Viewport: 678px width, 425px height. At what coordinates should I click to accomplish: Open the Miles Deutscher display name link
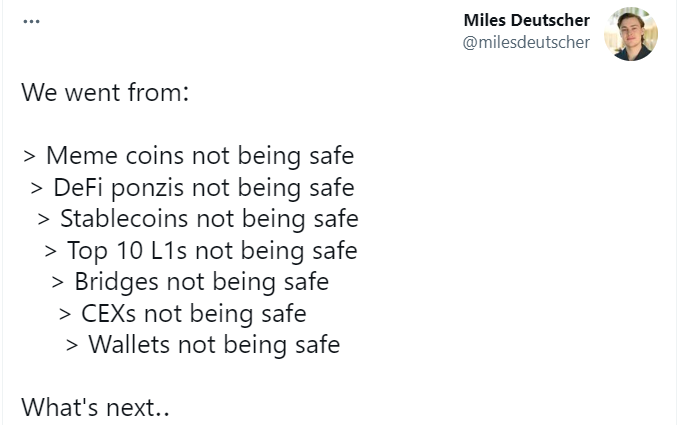point(527,21)
